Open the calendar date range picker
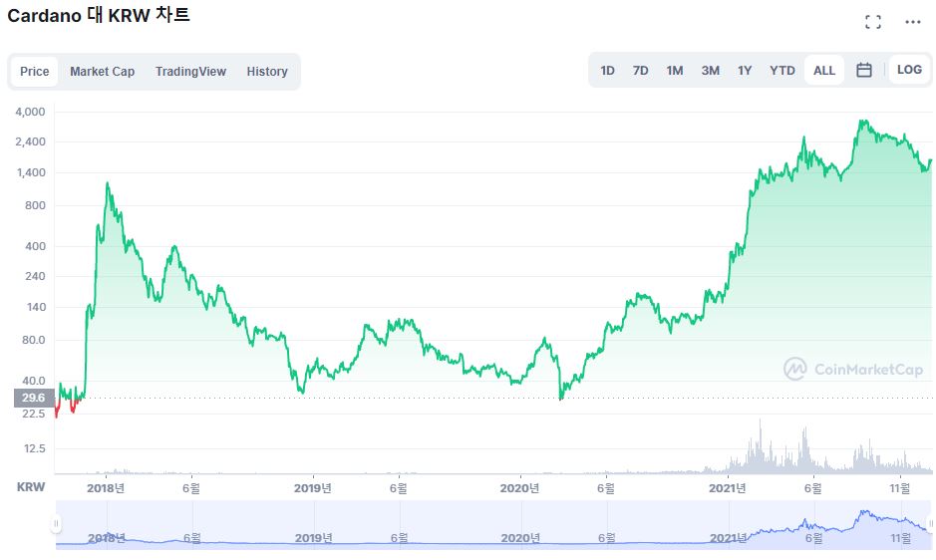The height and width of the screenshot is (560, 936). 864,70
